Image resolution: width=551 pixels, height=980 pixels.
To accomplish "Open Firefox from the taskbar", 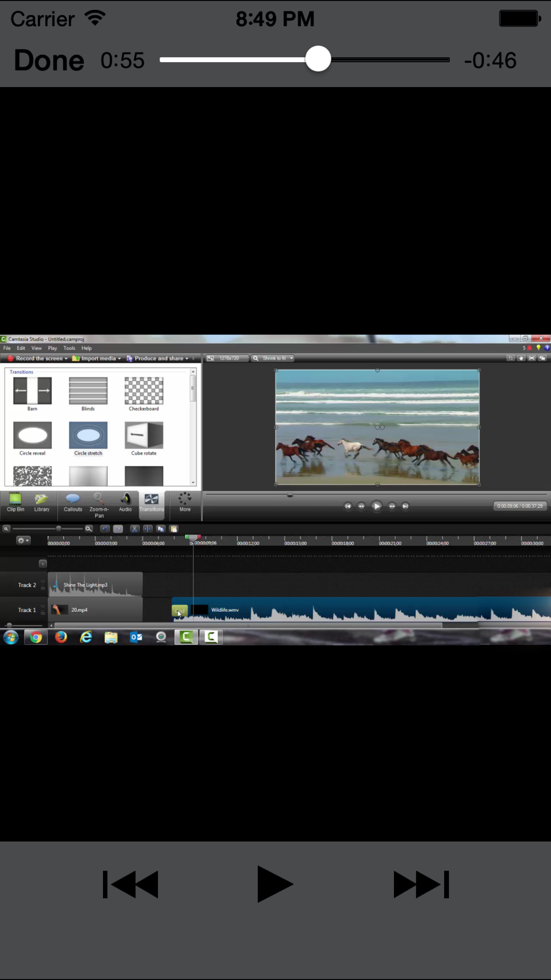I will tap(61, 637).
